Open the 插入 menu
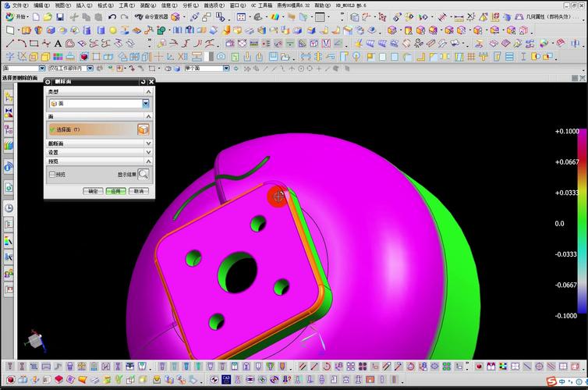 point(84,5)
